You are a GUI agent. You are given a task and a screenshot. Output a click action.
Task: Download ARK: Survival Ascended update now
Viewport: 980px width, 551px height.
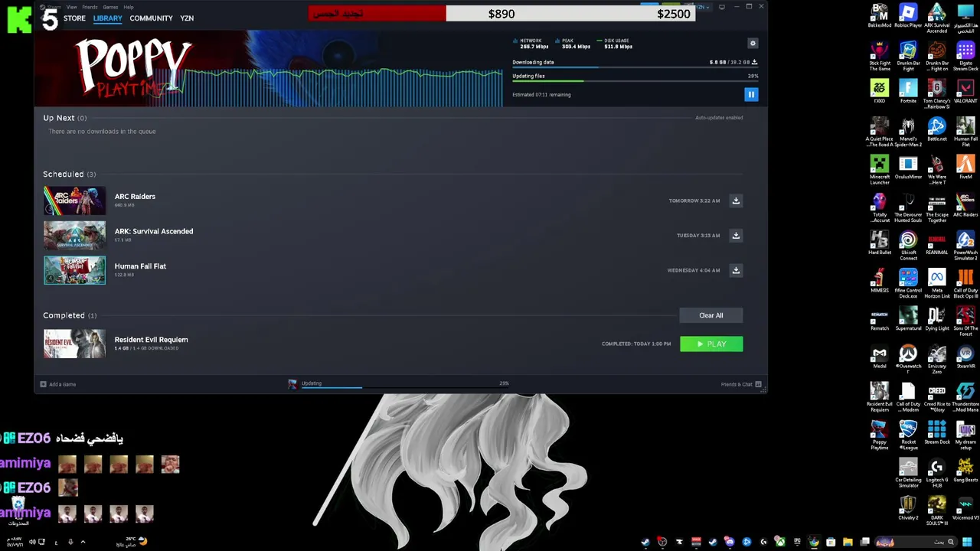click(x=736, y=235)
